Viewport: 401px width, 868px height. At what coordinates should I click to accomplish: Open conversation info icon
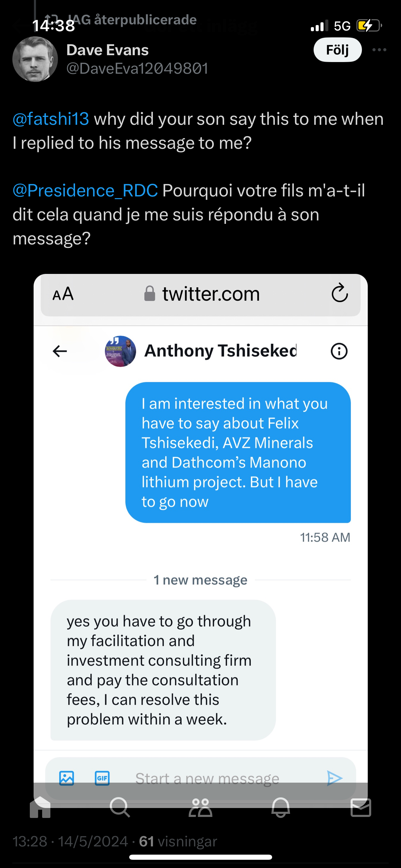[x=339, y=351]
